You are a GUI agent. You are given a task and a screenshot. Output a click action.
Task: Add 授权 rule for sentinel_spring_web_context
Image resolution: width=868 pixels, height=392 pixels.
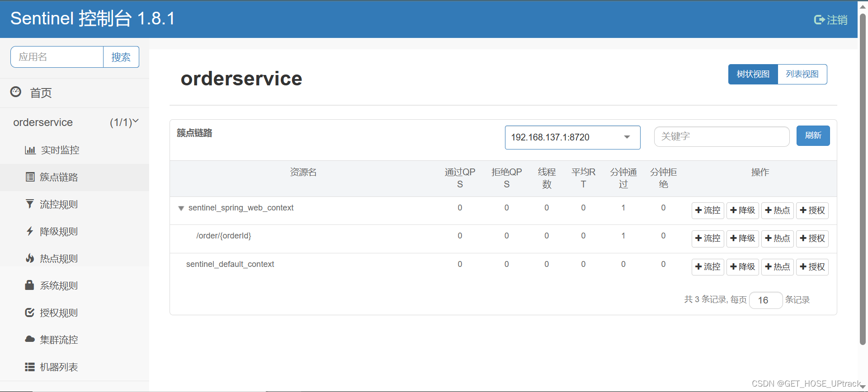(x=812, y=210)
